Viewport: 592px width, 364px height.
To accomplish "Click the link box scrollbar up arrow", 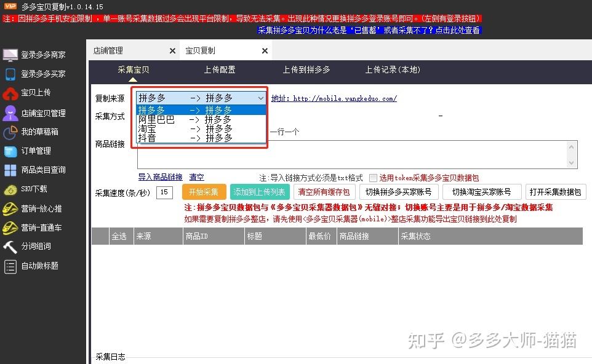I will 571,147.
